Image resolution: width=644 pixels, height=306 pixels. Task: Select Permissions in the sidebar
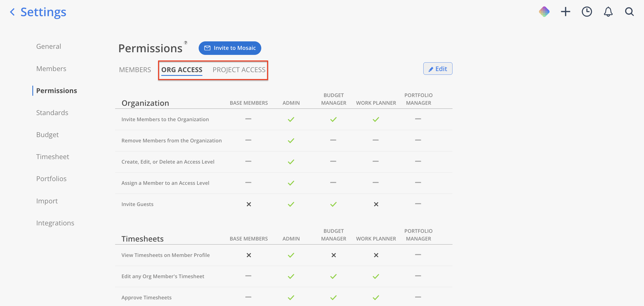(56, 91)
